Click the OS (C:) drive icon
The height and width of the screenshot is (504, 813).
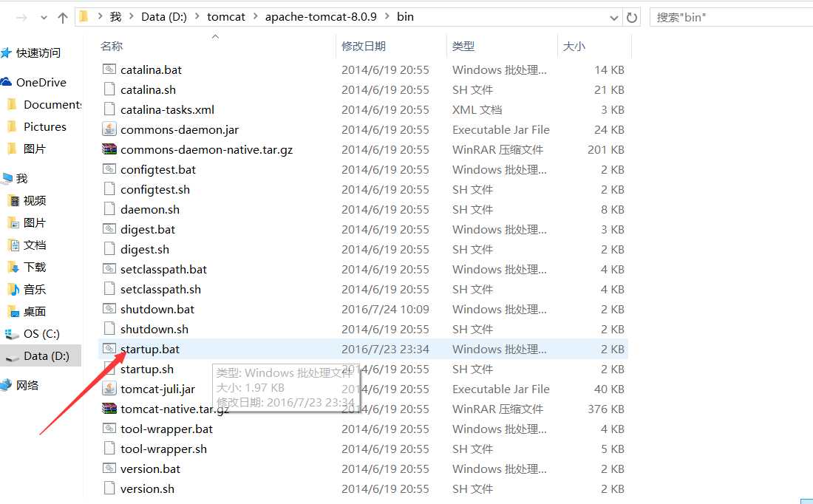point(11,334)
